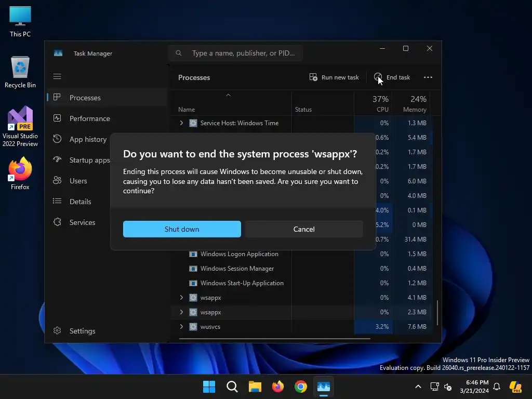Expand the wsappx row using 4.1 MB
532x399 pixels.
(x=181, y=298)
